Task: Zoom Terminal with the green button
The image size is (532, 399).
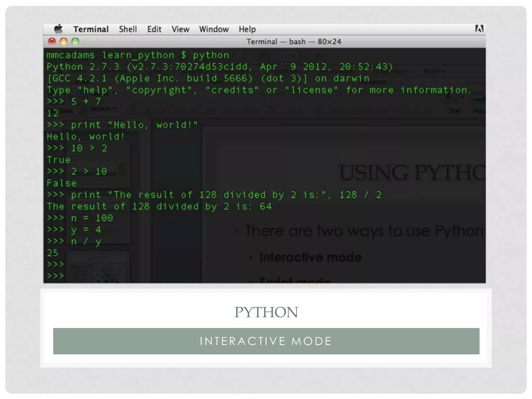Action: click(x=75, y=41)
